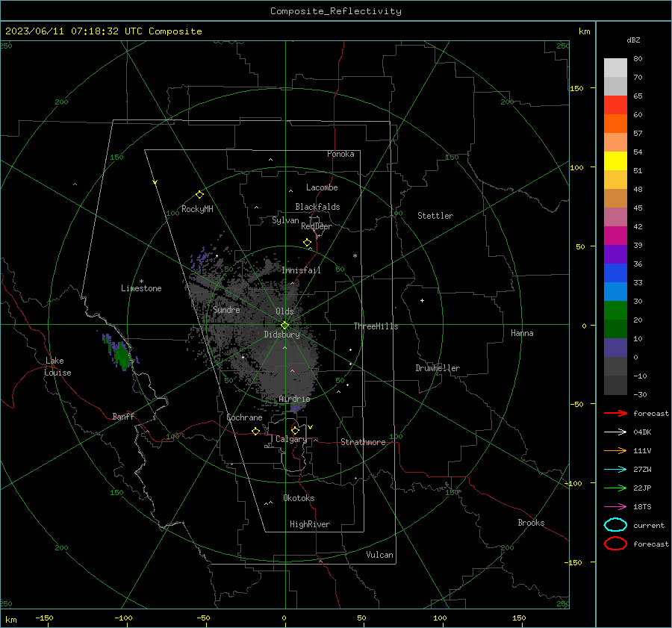This screenshot has height=628, width=672.
Task: Select the Strathmore label
Action: [x=363, y=442]
